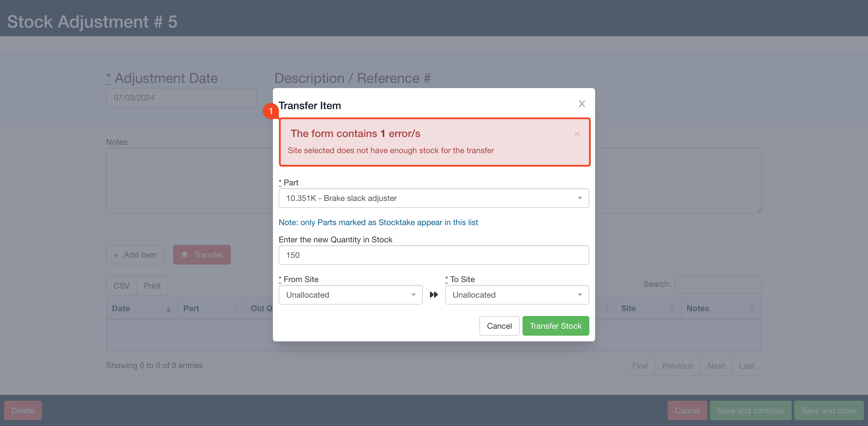
Task: Click the Transfer Stock button
Action: (x=555, y=326)
